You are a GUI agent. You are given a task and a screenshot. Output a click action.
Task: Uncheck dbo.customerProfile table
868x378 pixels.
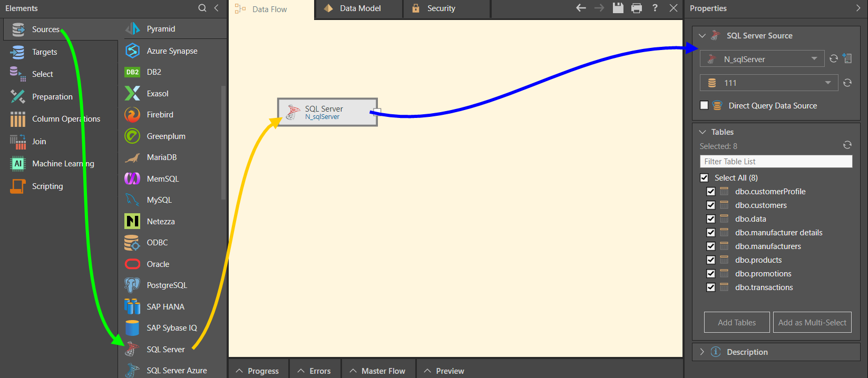click(x=711, y=192)
